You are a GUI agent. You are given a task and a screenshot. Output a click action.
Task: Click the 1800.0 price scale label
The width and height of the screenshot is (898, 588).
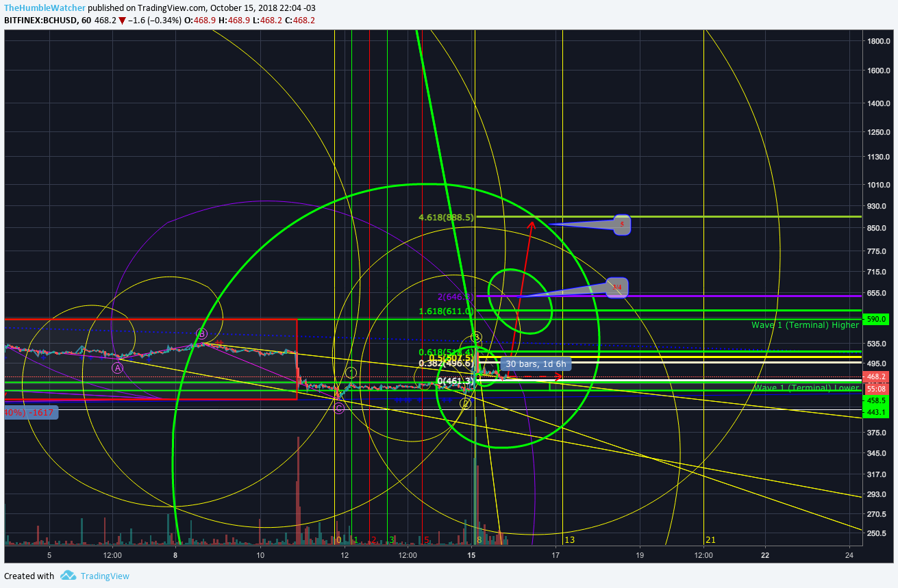coord(878,41)
